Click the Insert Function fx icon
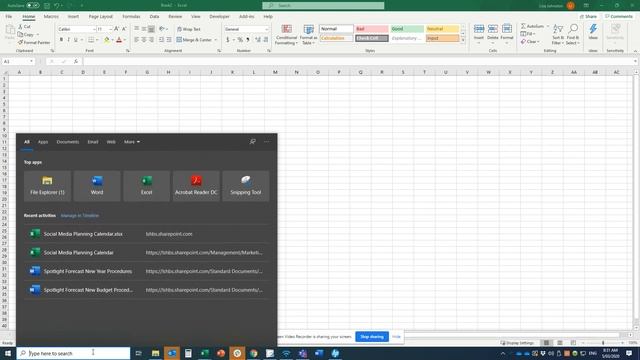 tap(76, 61)
